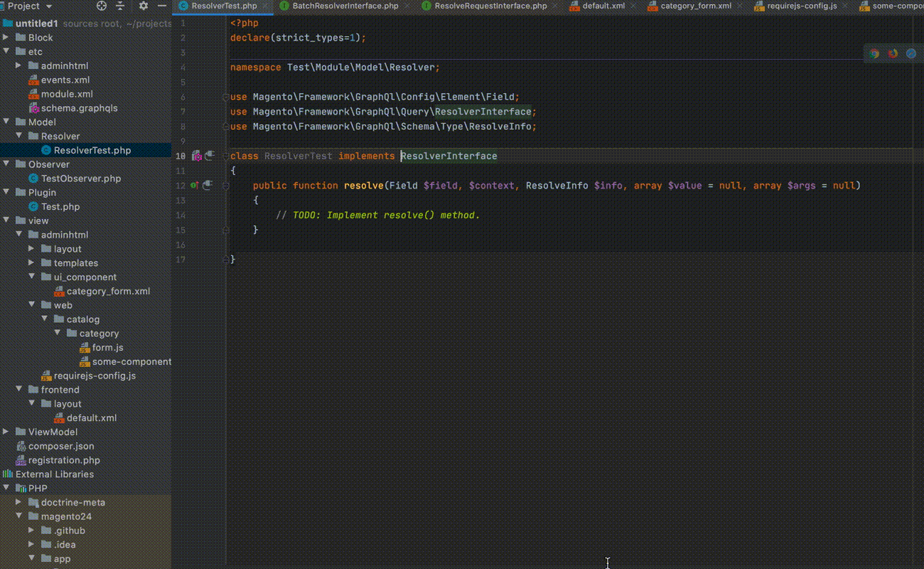
Task: Hide the Project tool window
Action: [x=163, y=6]
